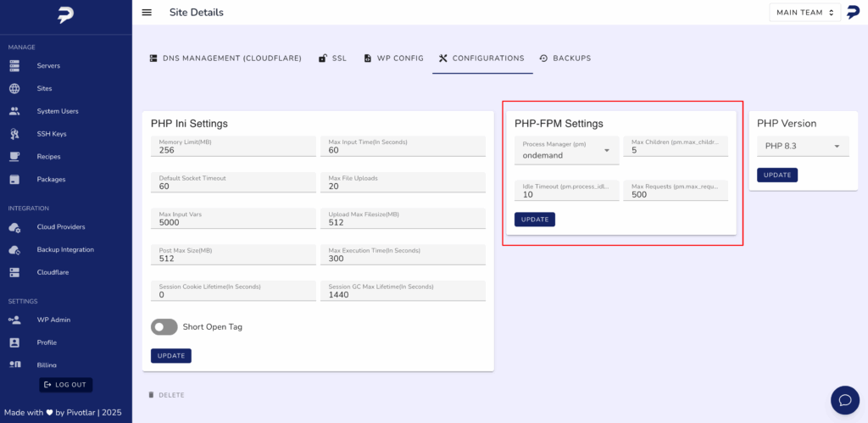Click the Session Cookie Lifetime field

click(233, 291)
